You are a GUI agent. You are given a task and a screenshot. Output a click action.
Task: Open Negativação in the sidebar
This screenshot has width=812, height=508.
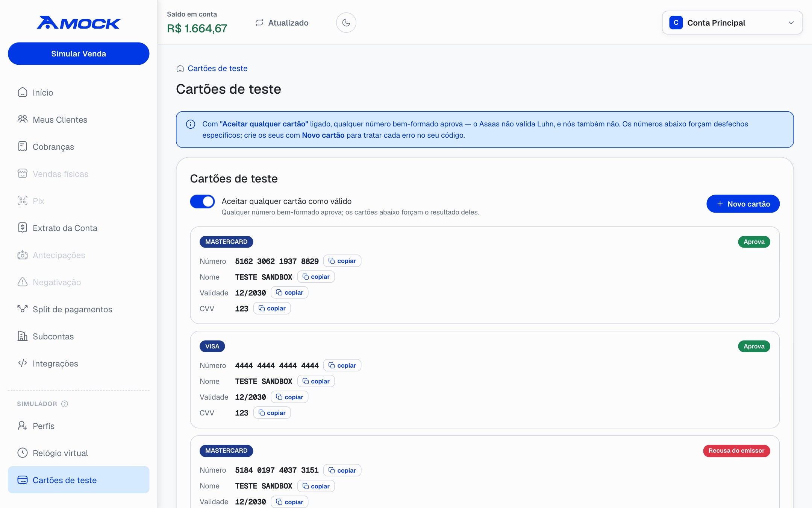coord(79,282)
